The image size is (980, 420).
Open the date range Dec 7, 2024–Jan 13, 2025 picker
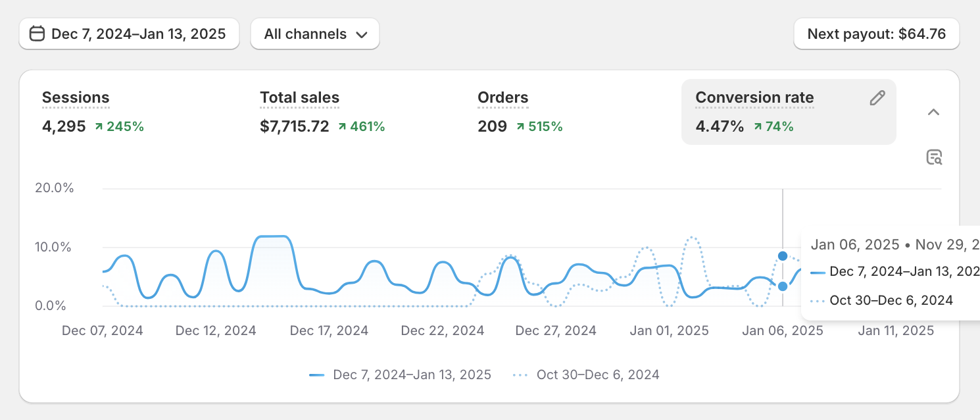pos(129,34)
